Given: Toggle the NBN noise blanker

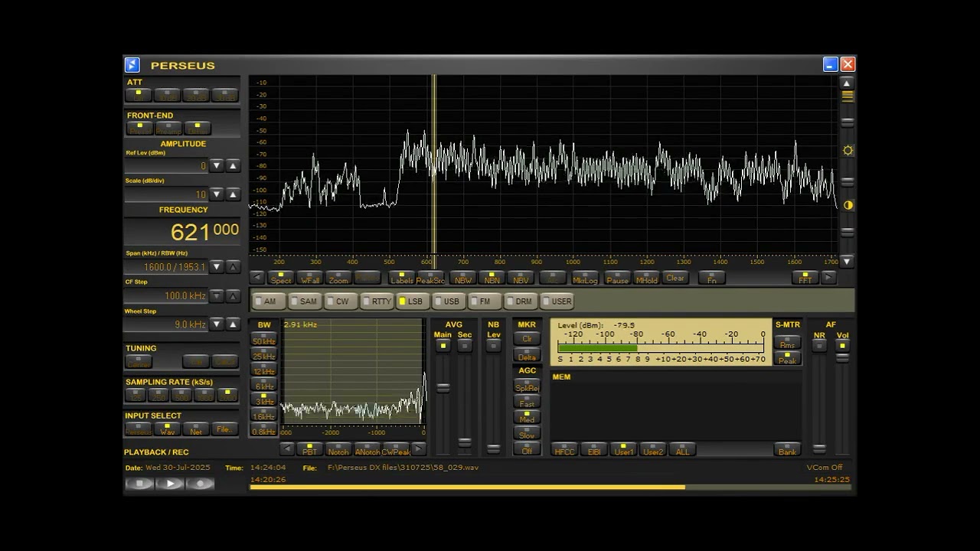Looking at the screenshot, I should [x=492, y=278].
